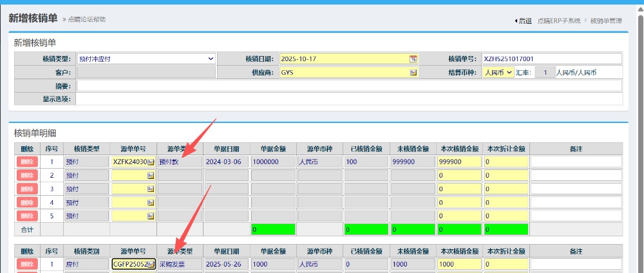Delete the 应付 payable row 1
644x273 pixels.
(27, 265)
